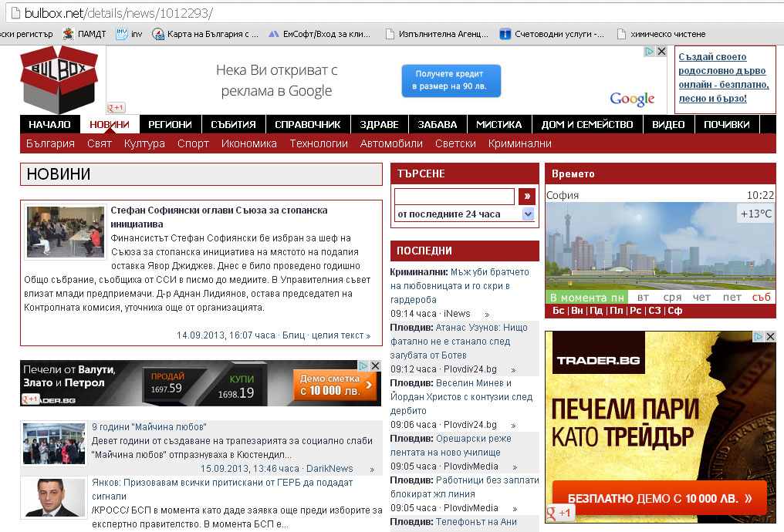Open the НАЧАЛО menu
The height and width of the screenshot is (532, 784).
coord(49,124)
